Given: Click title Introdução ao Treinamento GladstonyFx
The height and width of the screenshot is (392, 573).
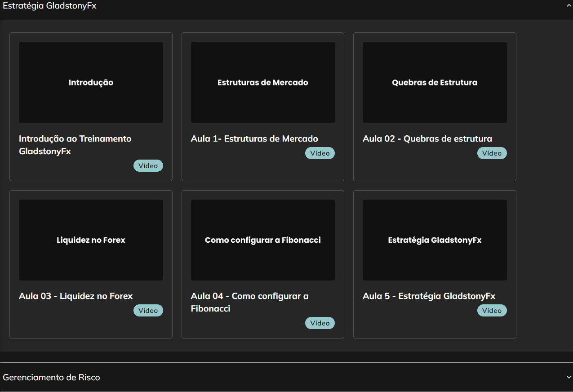Looking at the screenshot, I should (x=75, y=145).
